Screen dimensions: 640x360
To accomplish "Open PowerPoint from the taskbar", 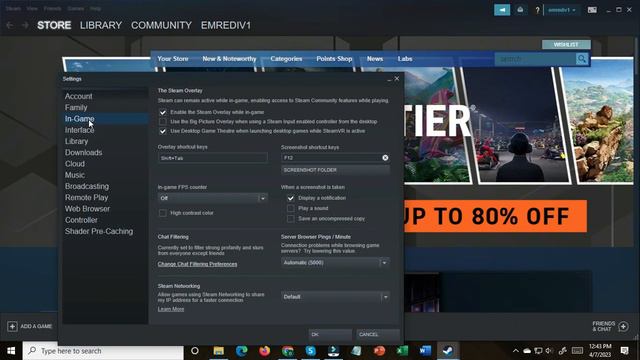I will 380,351.
